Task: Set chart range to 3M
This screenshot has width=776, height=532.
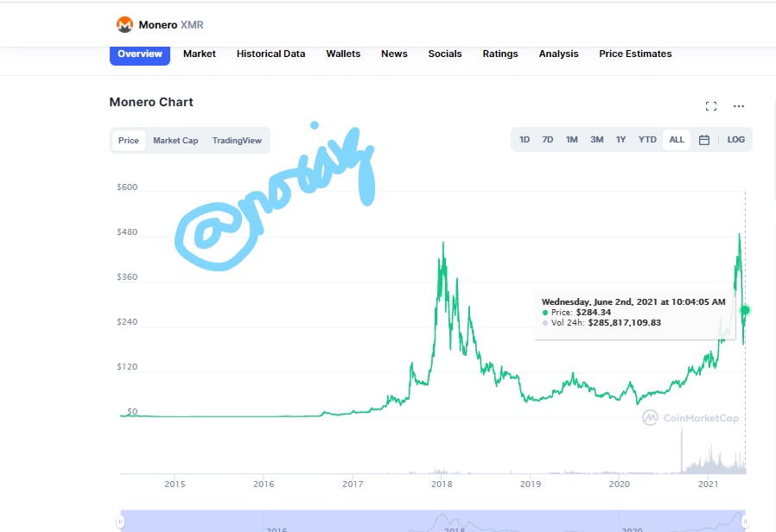Action: pyautogui.click(x=596, y=139)
